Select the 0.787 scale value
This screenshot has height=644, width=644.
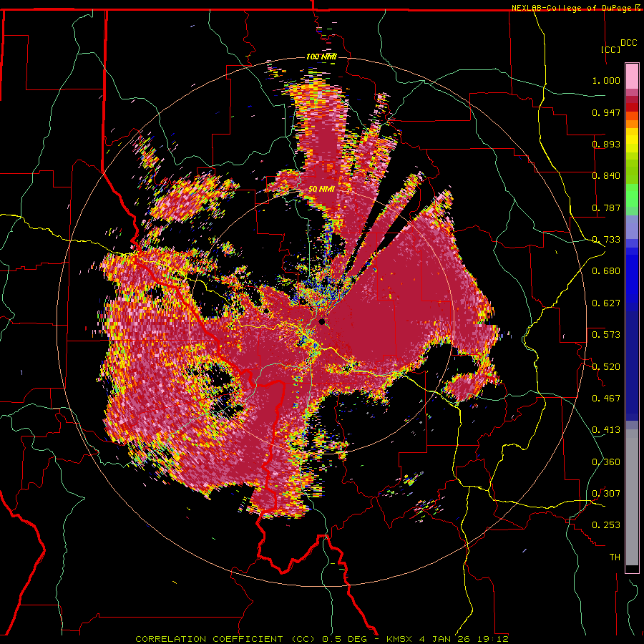[x=606, y=208]
